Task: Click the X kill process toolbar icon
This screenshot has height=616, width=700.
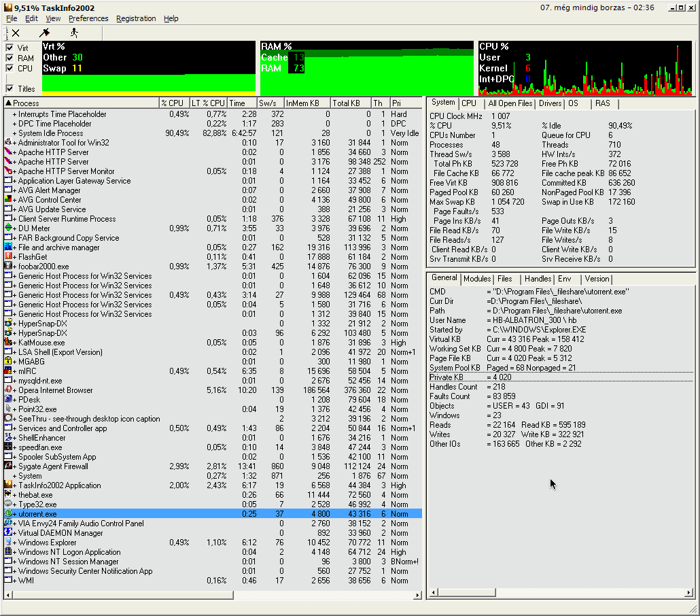Action: (15, 32)
